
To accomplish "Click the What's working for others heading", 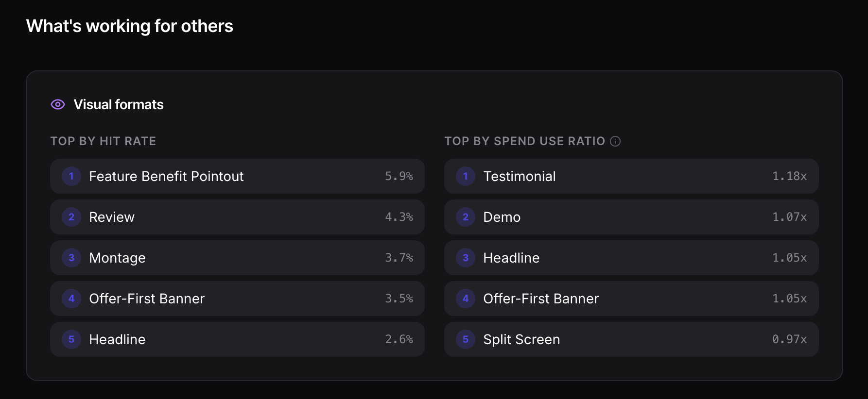I will tap(130, 26).
